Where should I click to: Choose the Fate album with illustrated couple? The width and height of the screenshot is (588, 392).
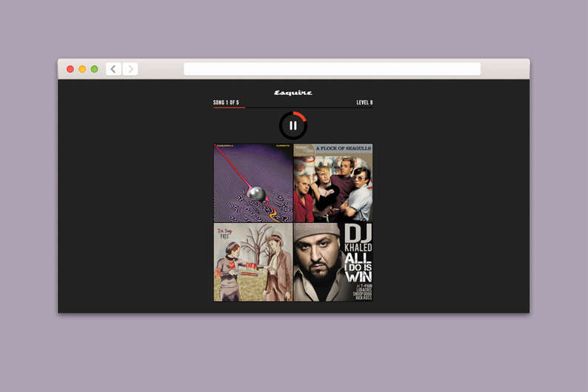253,262
